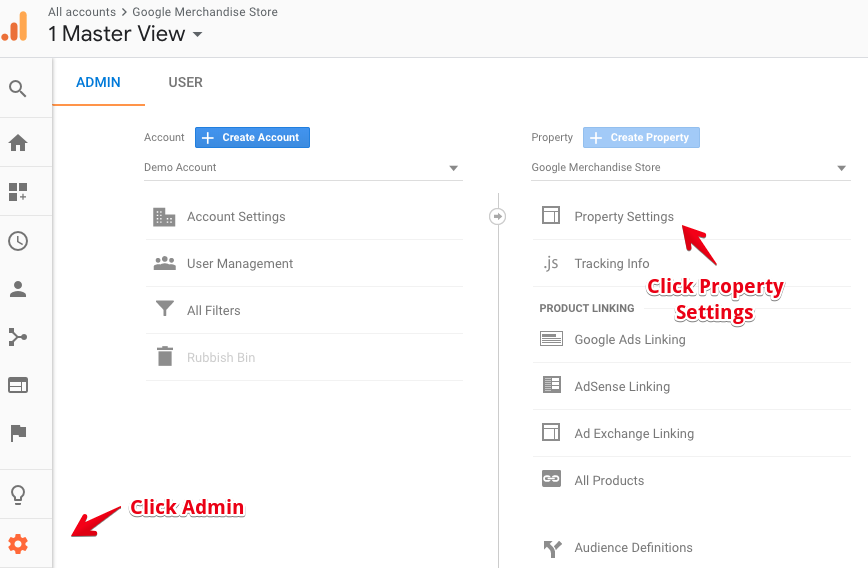Viewport: 868px width, 568px height.
Task: Click the circular arrow between account and property columns
Action: tap(497, 216)
